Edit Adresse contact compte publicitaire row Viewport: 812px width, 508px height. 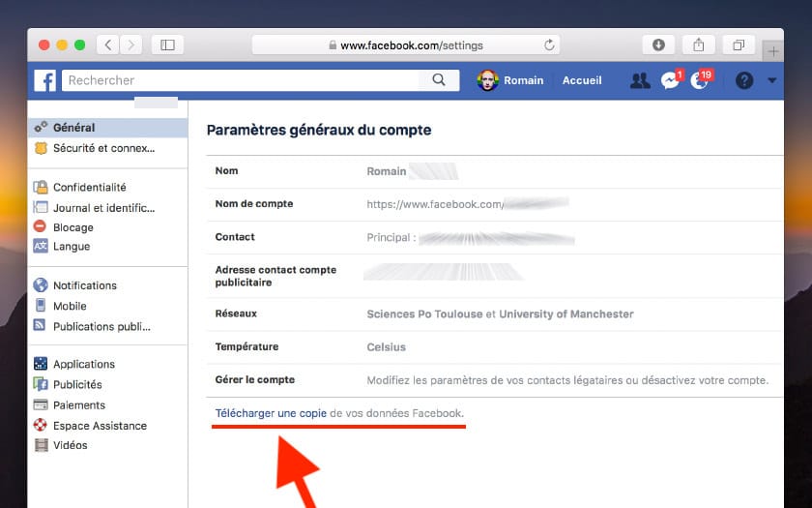click(x=495, y=276)
